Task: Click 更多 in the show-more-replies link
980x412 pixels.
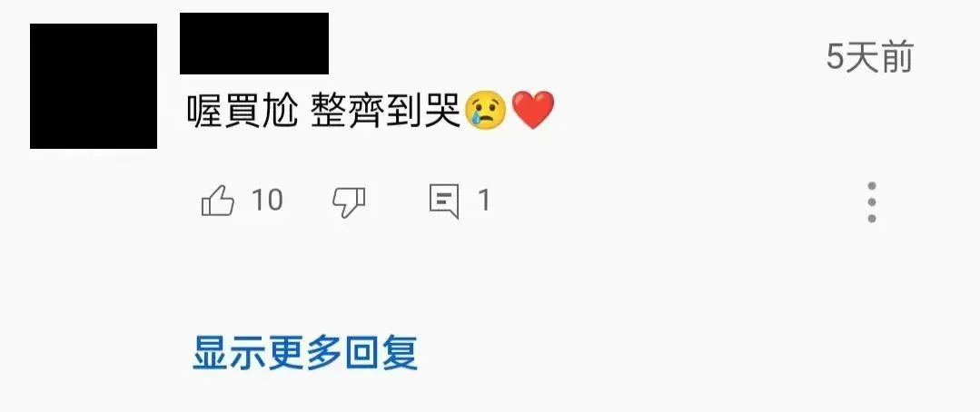Action: pos(305,353)
